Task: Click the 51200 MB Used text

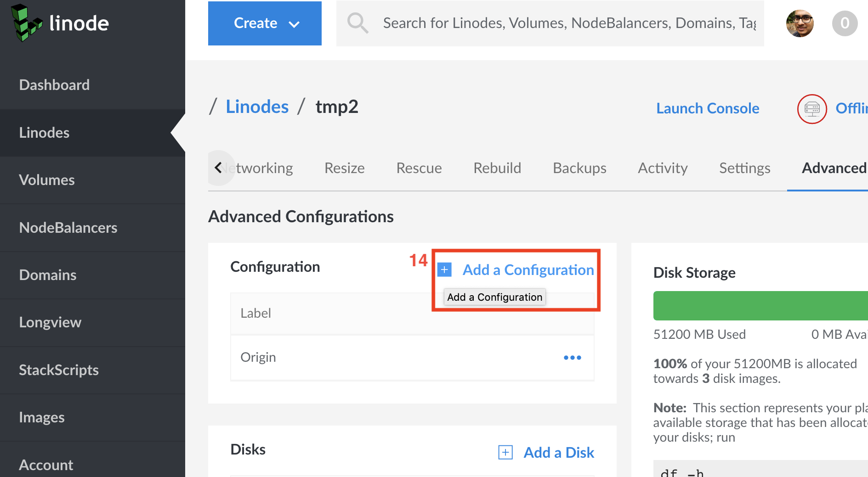Action: pos(699,334)
